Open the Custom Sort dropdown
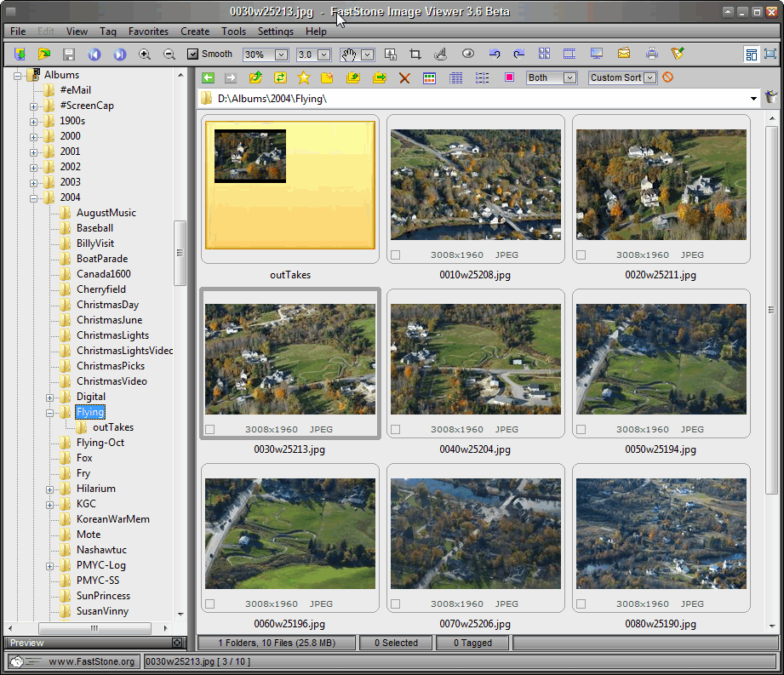The width and height of the screenshot is (784, 675). pyautogui.click(x=650, y=78)
